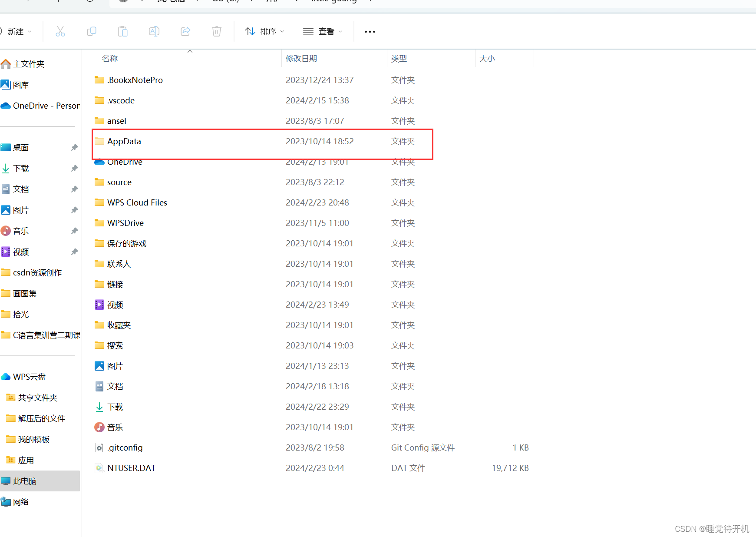The width and height of the screenshot is (756, 537).
Task: Select the 音乐 folder icon in file list
Action: (99, 427)
